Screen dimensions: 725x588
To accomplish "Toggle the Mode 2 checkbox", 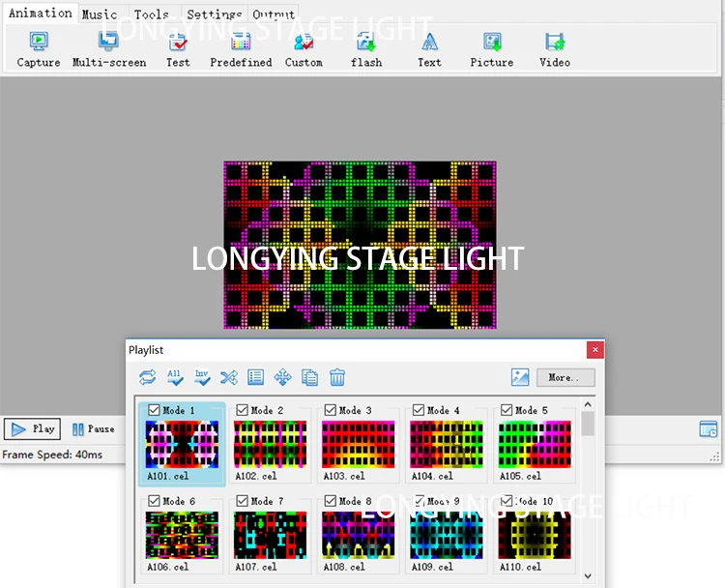I will (x=242, y=410).
